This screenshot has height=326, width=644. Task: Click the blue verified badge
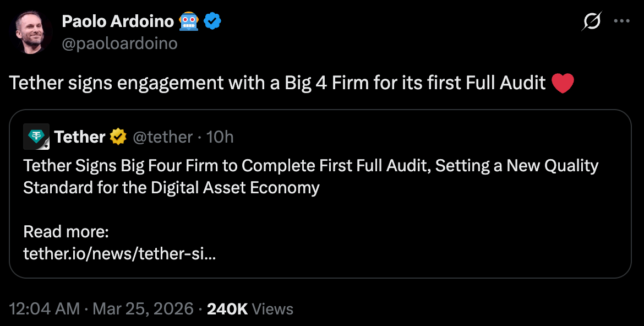point(212,21)
